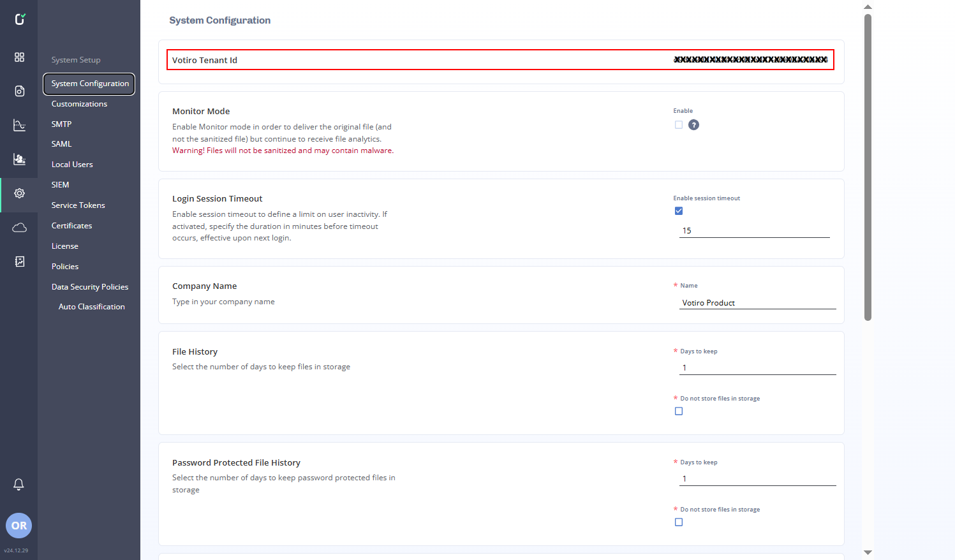Open the user data chart icon
This screenshot has width=955, height=560.
click(x=19, y=159)
